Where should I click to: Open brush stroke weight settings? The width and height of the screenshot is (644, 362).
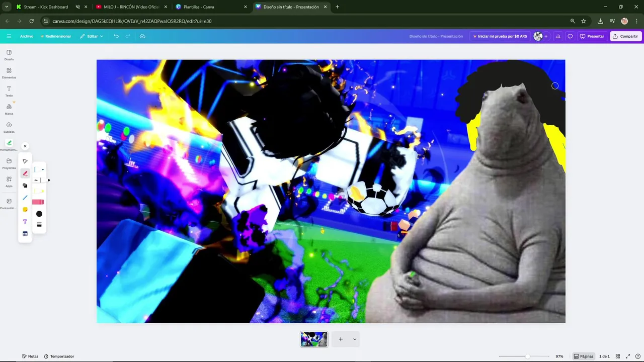point(39,225)
